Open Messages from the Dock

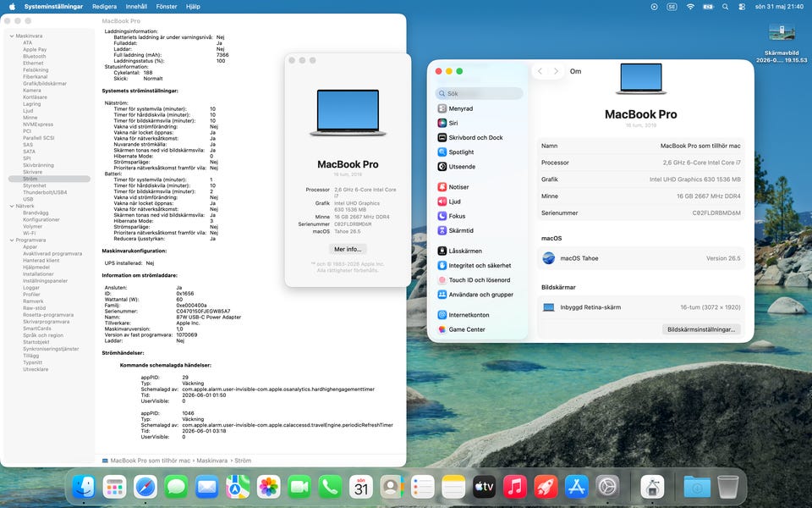(176, 487)
